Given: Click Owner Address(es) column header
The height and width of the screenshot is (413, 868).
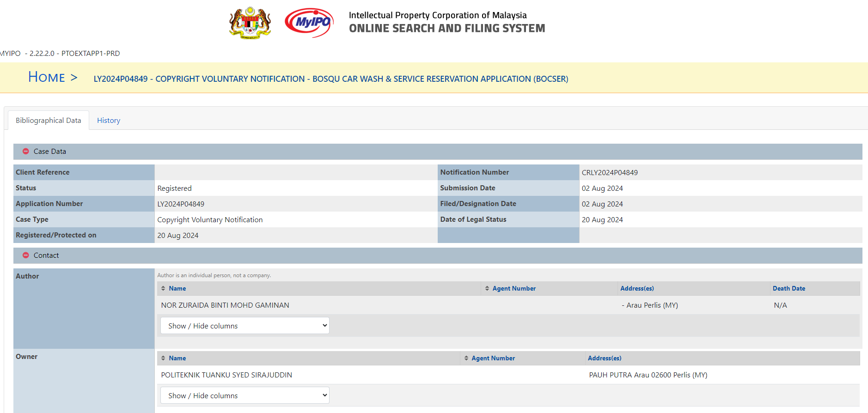Looking at the screenshot, I should (x=605, y=358).
